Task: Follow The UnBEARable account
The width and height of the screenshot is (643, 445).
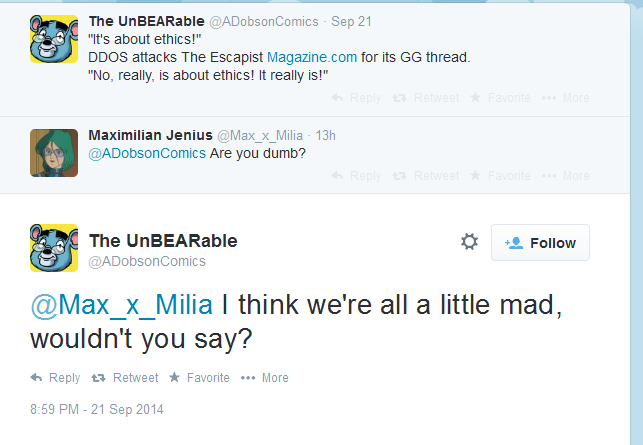Action: coord(540,242)
